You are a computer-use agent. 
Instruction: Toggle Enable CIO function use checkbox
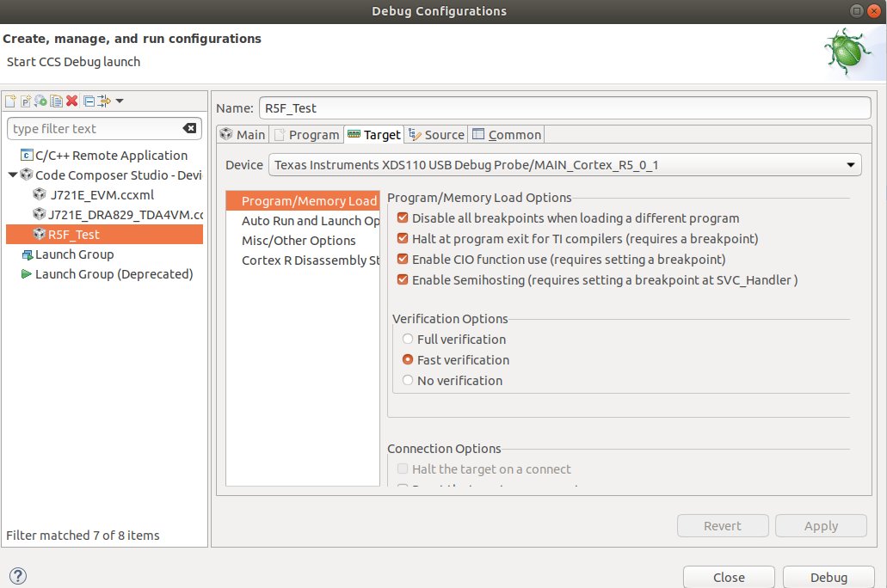[x=403, y=260]
